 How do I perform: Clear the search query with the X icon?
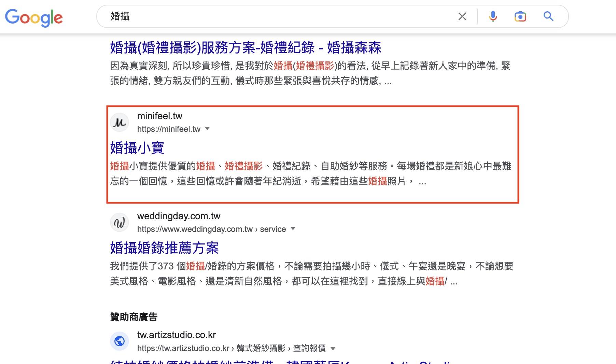pyautogui.click(x=462, y=16)
